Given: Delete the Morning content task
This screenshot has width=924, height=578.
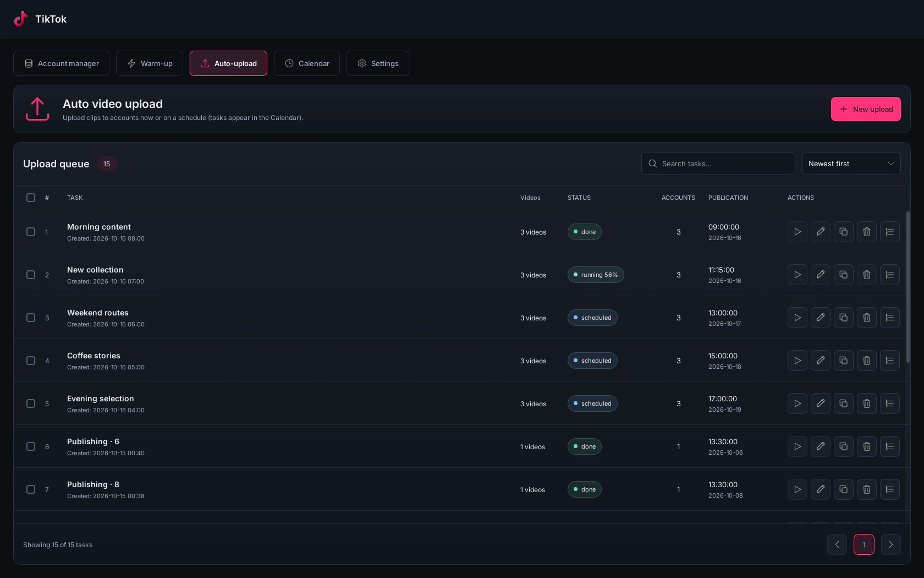Looking at the screenshot, I should click(867, 232).
